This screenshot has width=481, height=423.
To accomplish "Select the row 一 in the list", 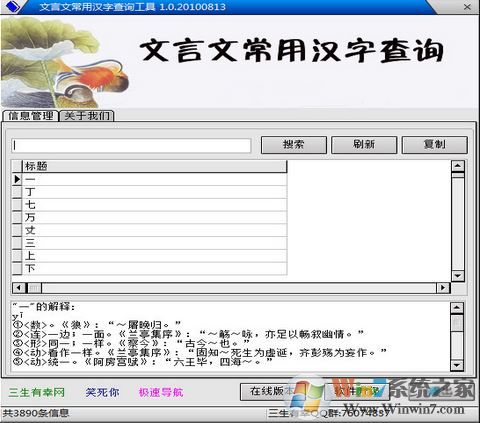I will click(x=154, y=179).
